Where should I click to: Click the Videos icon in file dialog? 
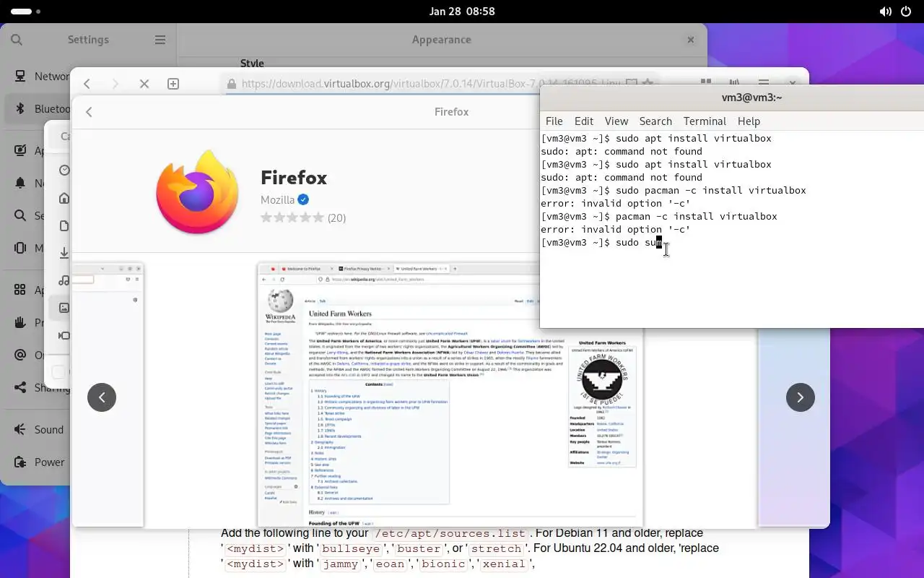(64, 335)
